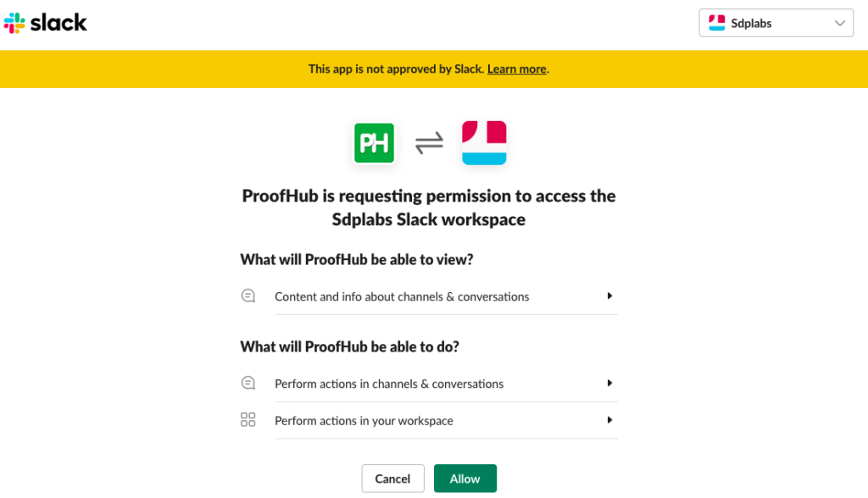Click the speech bubble icon beside channel content permission
This screenshot has width=868, height=498.
(x=248, y=295)
